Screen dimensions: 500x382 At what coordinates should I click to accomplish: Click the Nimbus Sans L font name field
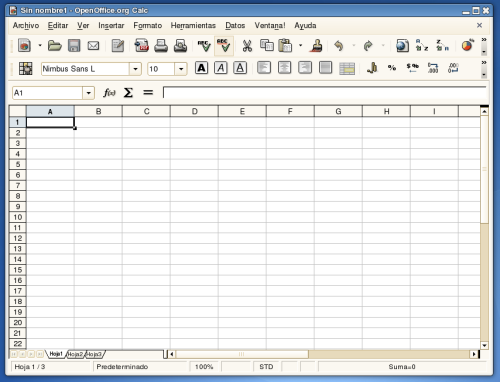[85, 69]
